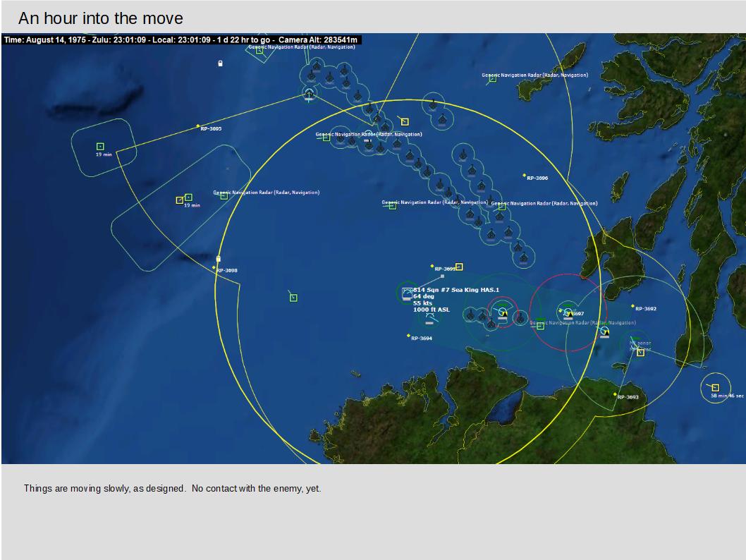Select yellow contact square beside the western 19 min contact

click(x=179, y=200)
